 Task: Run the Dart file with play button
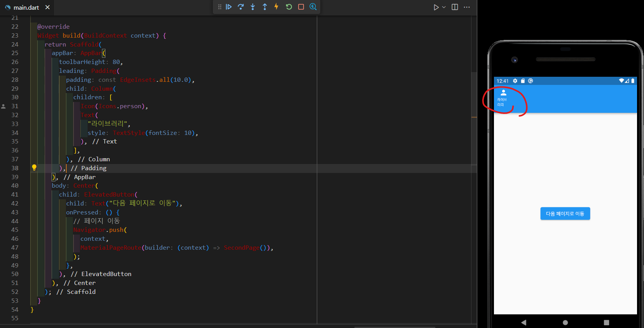436,7
